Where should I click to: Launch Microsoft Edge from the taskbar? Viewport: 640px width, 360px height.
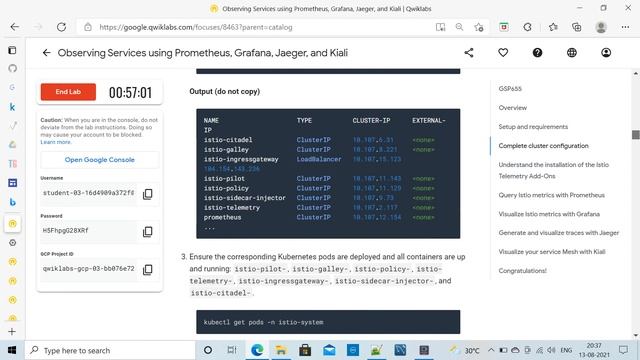pos(257,350)
